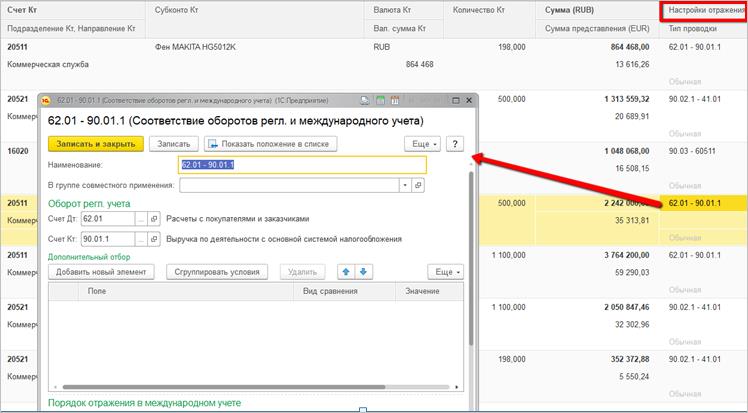This screenshot has width=748, height=413.
Task: Move condition up with blue up arrow
Action: (346, 272)
